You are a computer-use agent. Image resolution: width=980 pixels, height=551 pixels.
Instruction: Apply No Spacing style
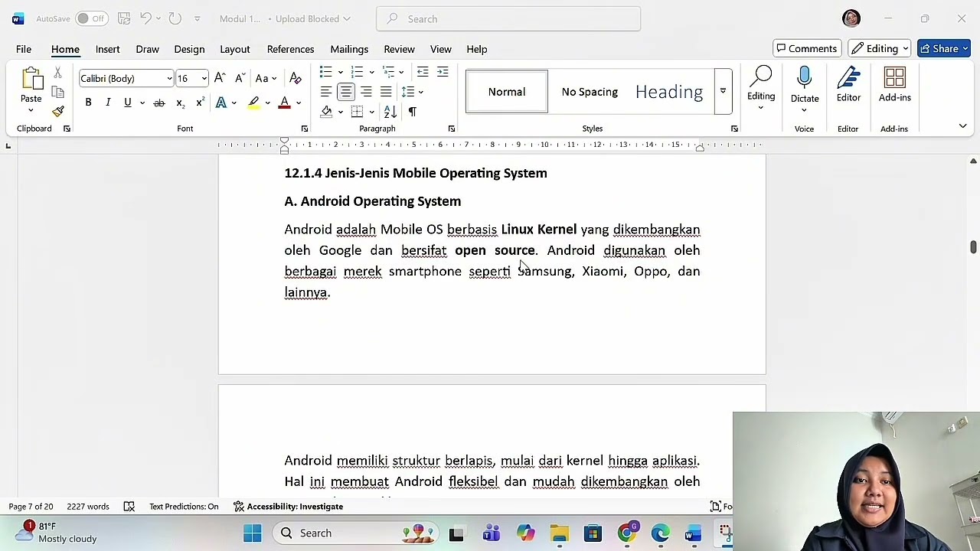pyautogui.click(x=590, y=92)
